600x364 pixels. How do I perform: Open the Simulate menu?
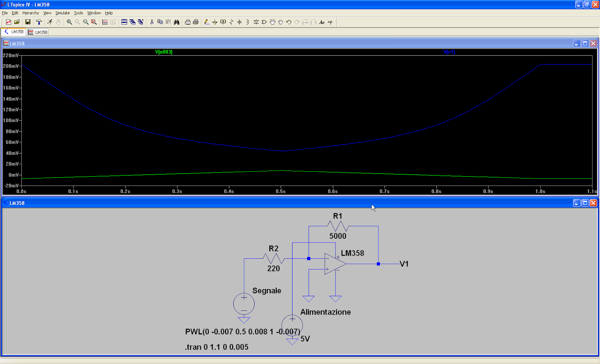pos(62,13)
